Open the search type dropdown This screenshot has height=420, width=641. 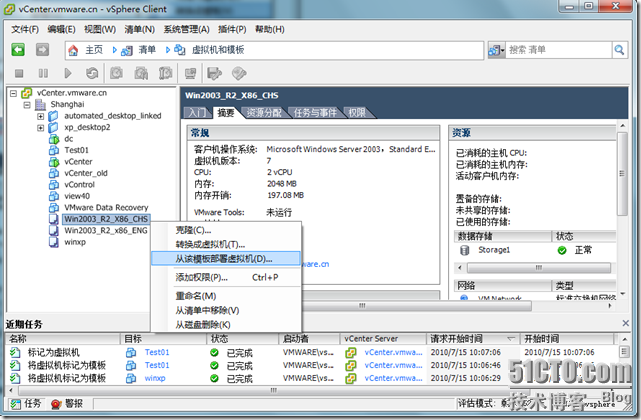point(497,50)
